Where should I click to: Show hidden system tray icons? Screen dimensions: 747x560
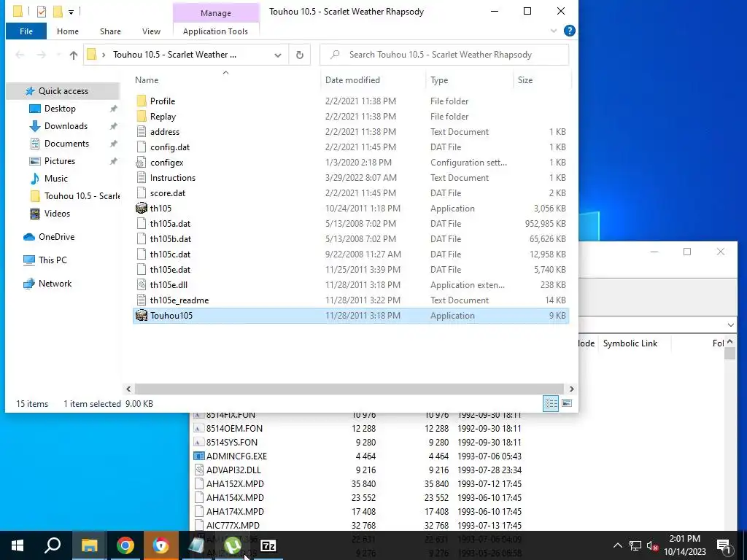617,545
